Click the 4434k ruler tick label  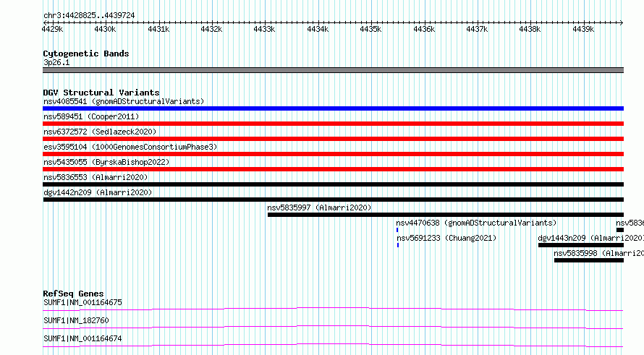[318, 29]
